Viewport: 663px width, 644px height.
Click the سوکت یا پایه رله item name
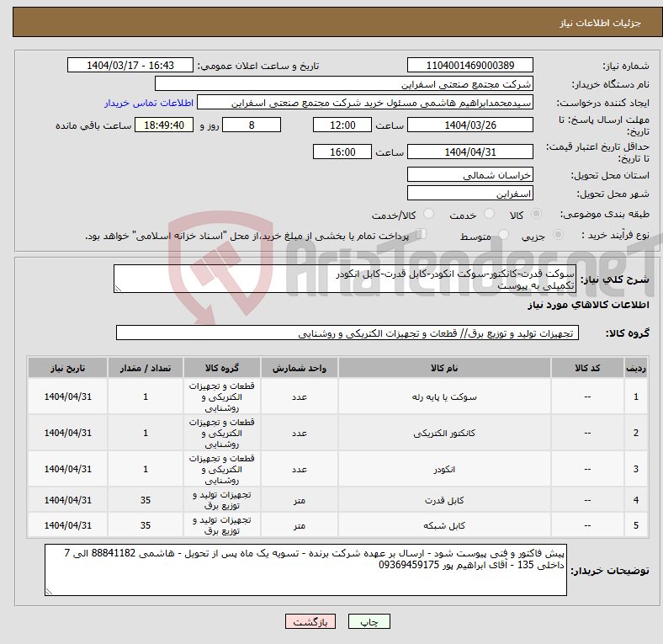pos(444,397)
